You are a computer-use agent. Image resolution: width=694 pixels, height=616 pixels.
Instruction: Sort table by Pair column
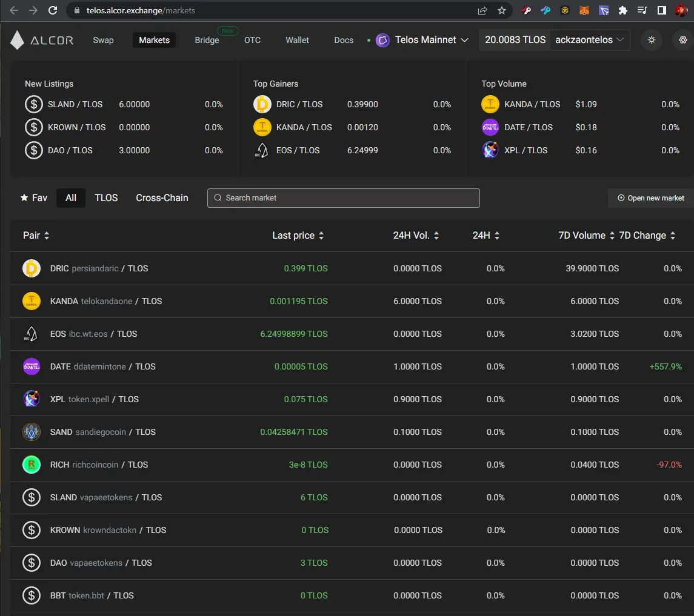click(x=36, y=235)
